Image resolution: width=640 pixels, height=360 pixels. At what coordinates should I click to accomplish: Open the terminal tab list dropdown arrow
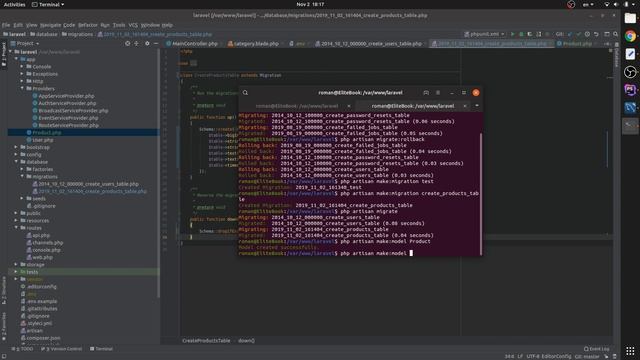477,106
